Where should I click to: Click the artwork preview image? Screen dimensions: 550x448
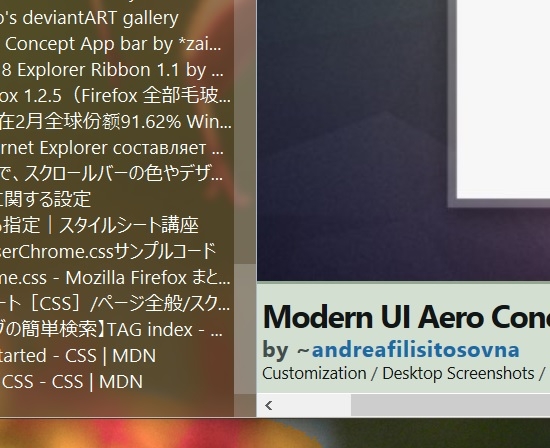pyautogui.click(x=403, y=140)
